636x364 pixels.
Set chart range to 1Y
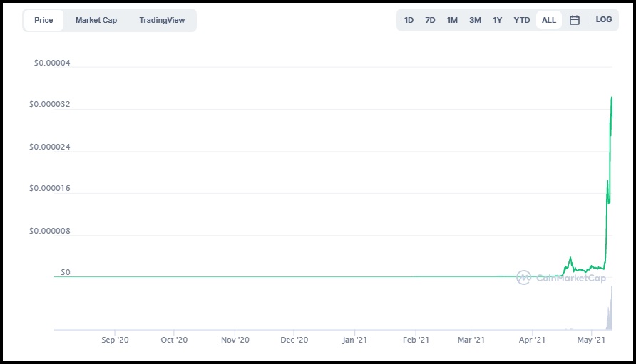click(497, 20)
